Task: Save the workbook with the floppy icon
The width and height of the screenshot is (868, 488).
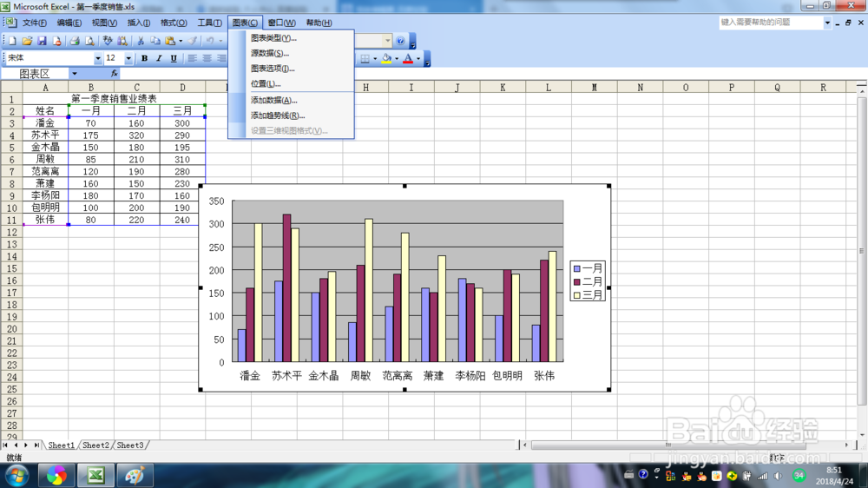Action: pos(42,41)
